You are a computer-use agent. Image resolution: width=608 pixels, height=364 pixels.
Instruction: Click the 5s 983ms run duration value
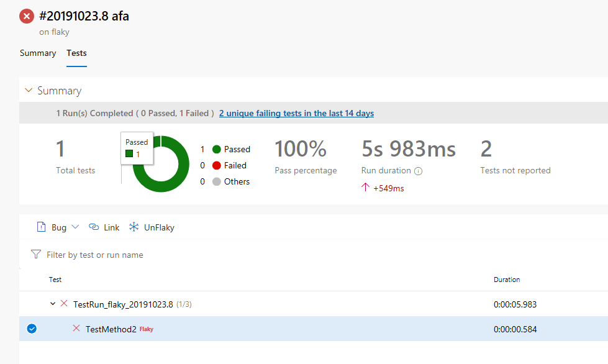[x=408, y=149]
